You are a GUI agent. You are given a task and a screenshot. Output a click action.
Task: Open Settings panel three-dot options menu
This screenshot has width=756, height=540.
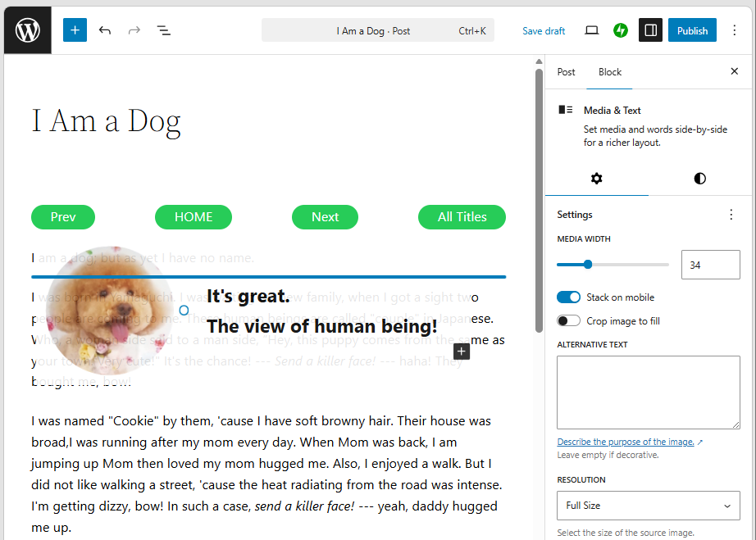click(x=731, y=215)
